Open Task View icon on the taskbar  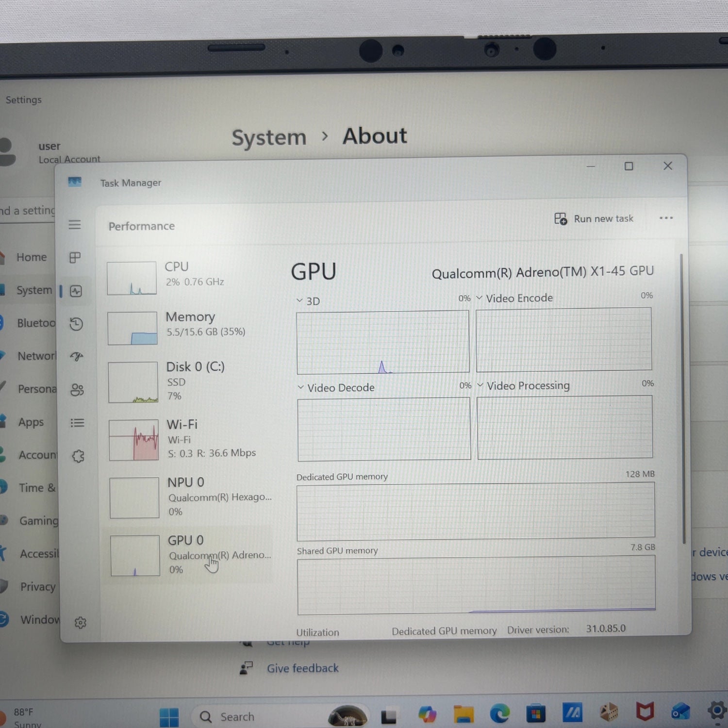click(x=388, y=716)
